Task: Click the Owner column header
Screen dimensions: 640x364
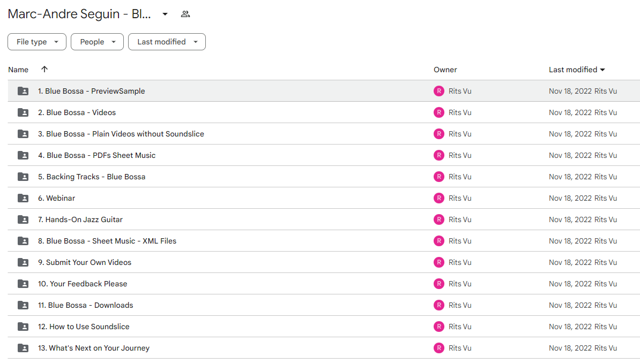Action: click(x=445, y=70)
